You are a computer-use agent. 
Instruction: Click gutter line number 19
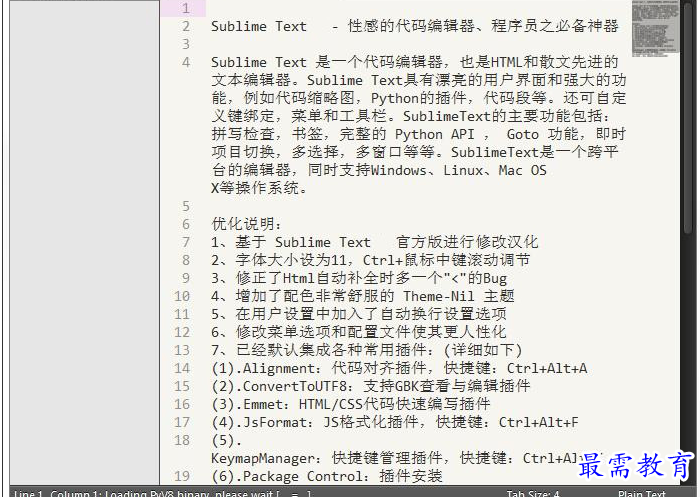(182, 476)
